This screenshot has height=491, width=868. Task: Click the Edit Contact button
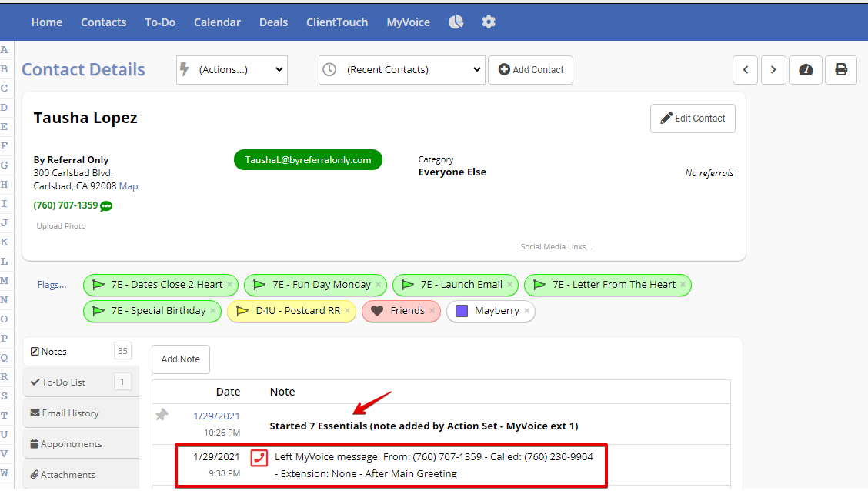693,119
